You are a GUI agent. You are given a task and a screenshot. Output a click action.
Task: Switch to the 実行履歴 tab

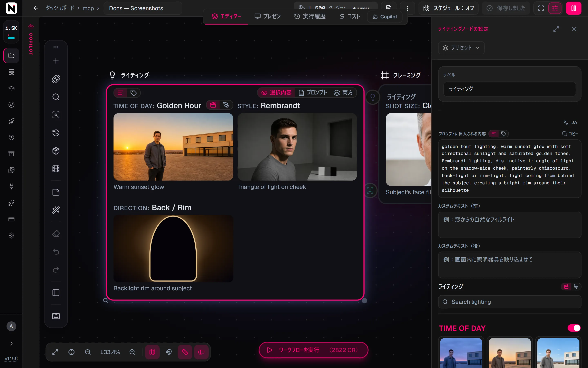(x=310, y=16)
